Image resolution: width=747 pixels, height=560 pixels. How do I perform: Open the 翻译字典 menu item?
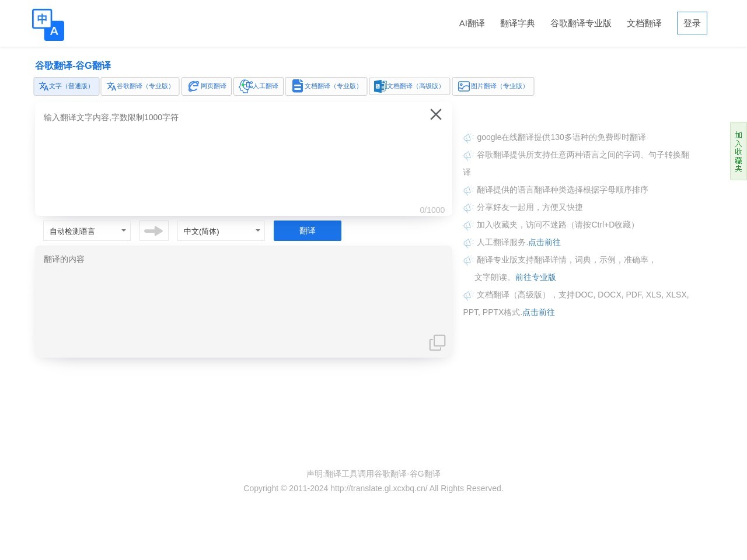pos(517,23)
